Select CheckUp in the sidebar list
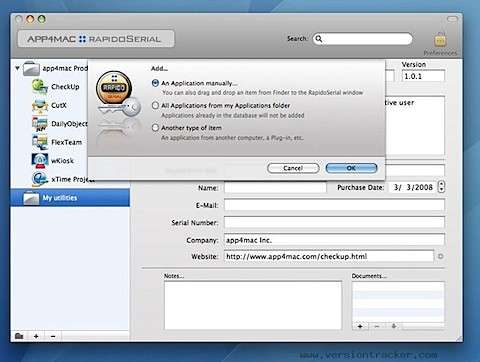The width and height of the screenshot is (480, 362). (x=65, y=87)
